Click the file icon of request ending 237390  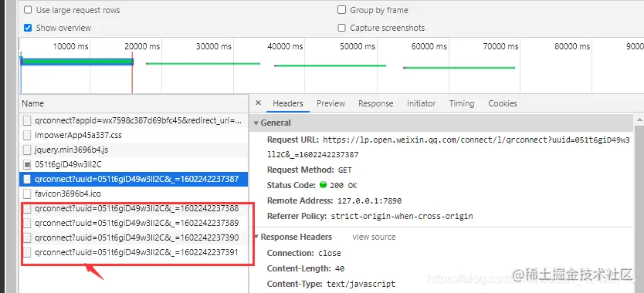tap(27, 237)
